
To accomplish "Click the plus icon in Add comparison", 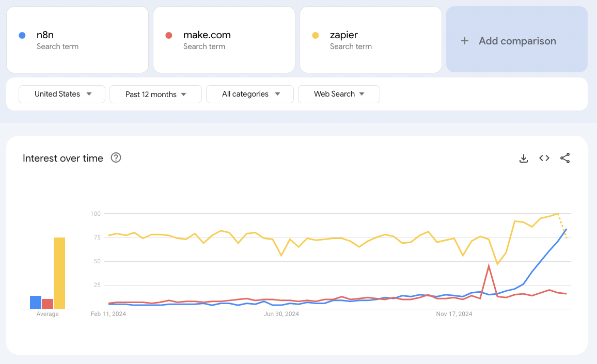I will click(465, 41).
